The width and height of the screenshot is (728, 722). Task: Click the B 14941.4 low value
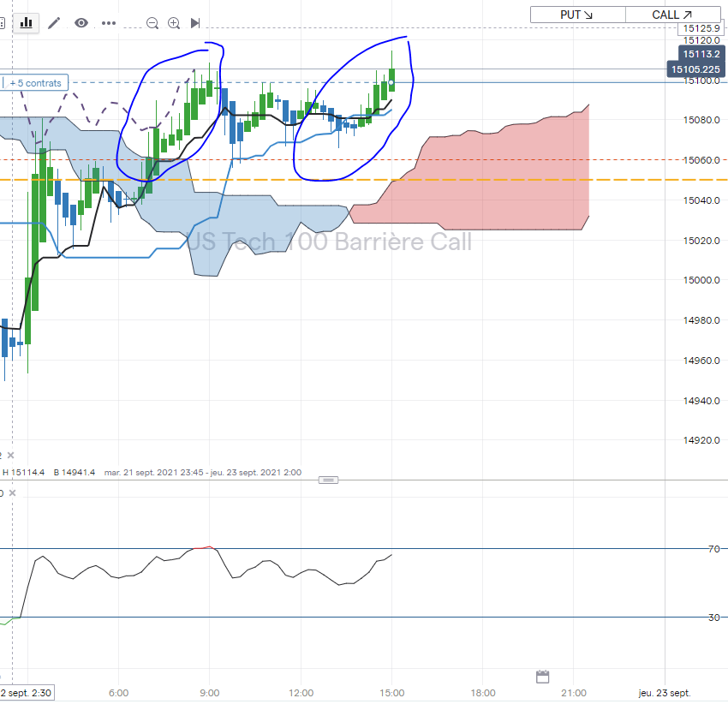pos(75,472)
